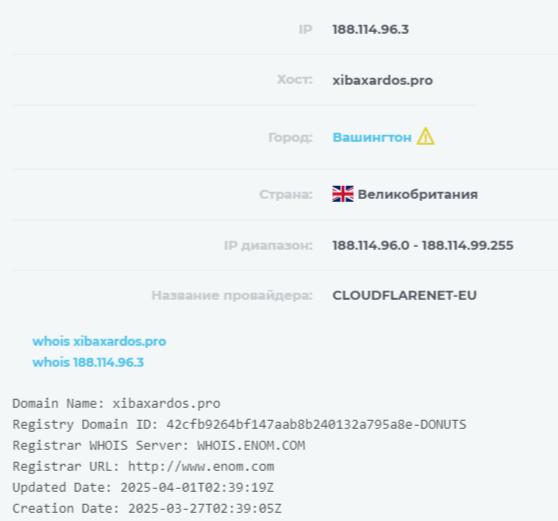Click the host name xibaxardos.pro value
Screen dimensions: 558x521
[x=383, y=80]
